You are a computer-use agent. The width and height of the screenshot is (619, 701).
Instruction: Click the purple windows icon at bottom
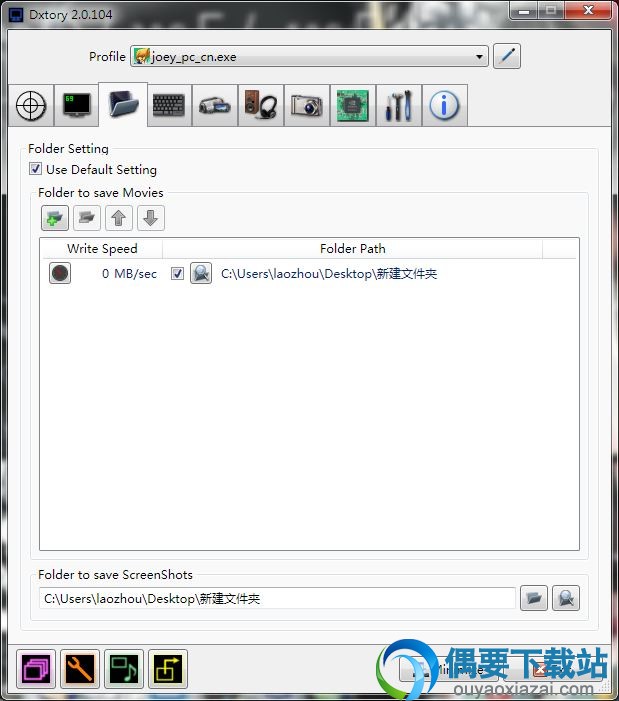tap(36, 669)
